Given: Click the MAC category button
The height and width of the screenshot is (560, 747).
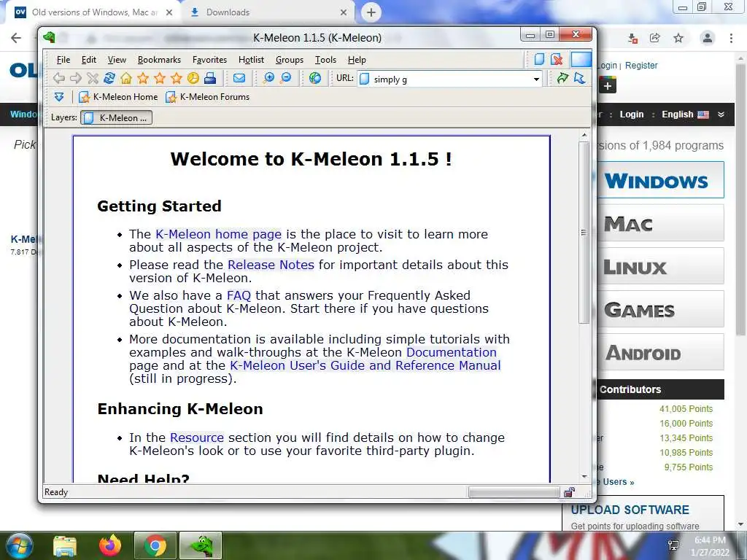Looking at the screenshot, I should coord(660,223).
